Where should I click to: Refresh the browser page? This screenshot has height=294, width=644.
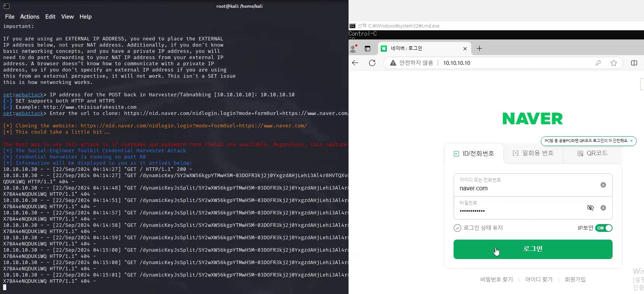point(372,63)
